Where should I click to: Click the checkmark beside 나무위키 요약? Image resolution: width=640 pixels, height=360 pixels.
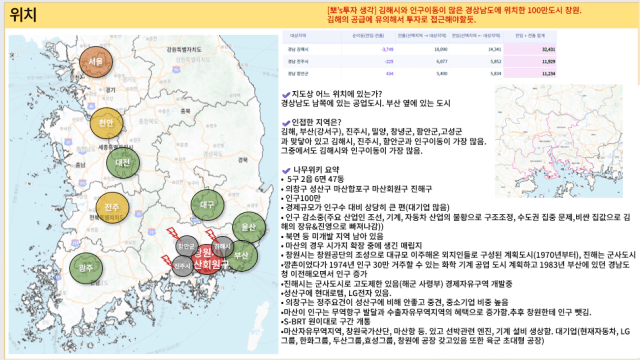[x=286, y=170]
